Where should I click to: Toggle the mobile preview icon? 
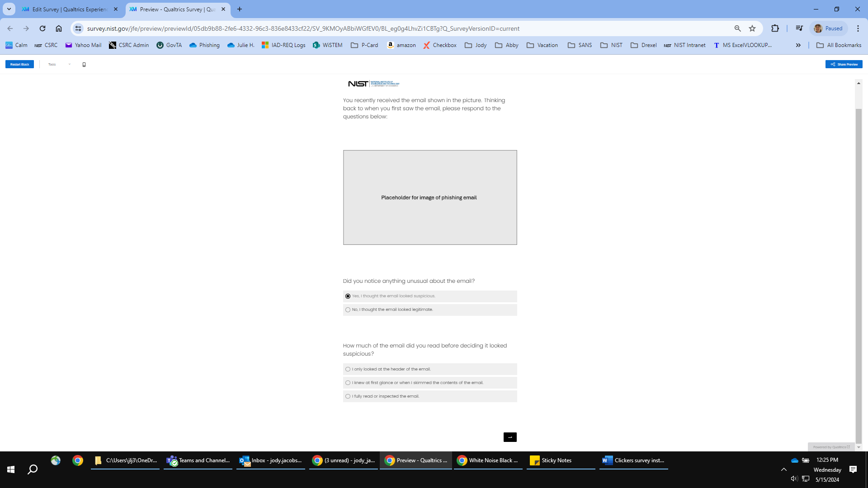tap(84, 65)
